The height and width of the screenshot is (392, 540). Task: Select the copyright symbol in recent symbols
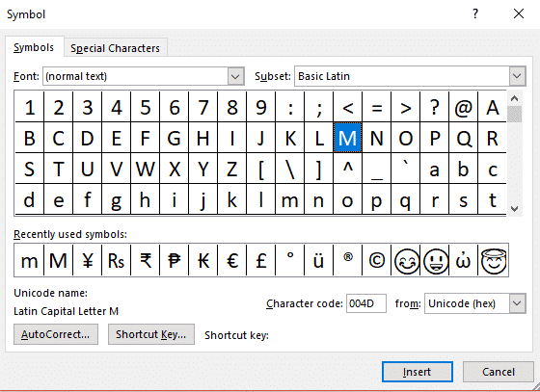(x=377, y=260)
